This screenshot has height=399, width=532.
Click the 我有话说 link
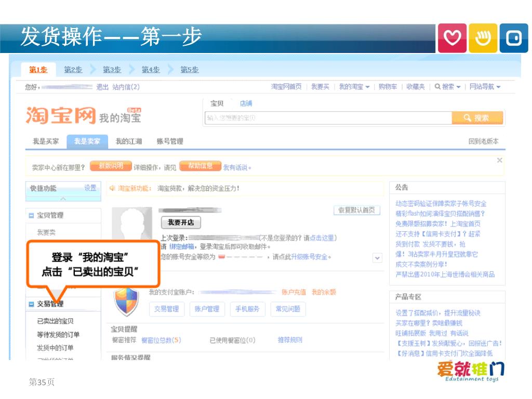coord(235,168)
